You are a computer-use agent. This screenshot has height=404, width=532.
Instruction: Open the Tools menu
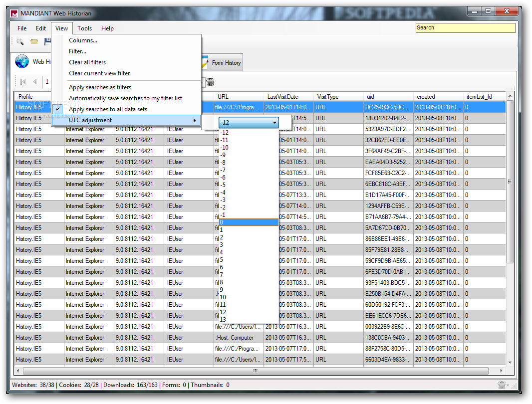84,28
